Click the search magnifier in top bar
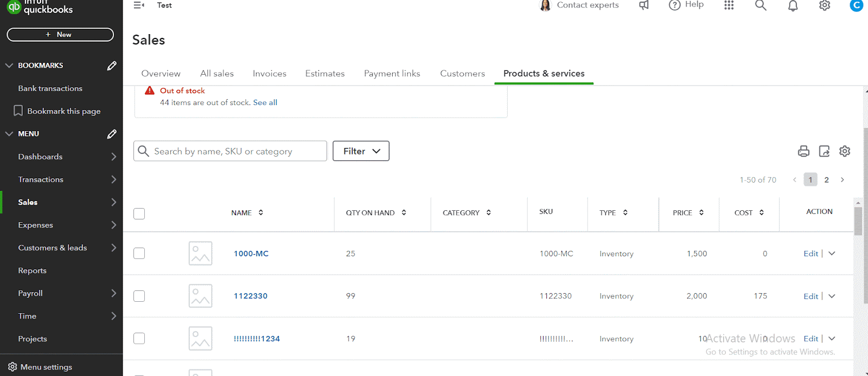 click(761, 5)
